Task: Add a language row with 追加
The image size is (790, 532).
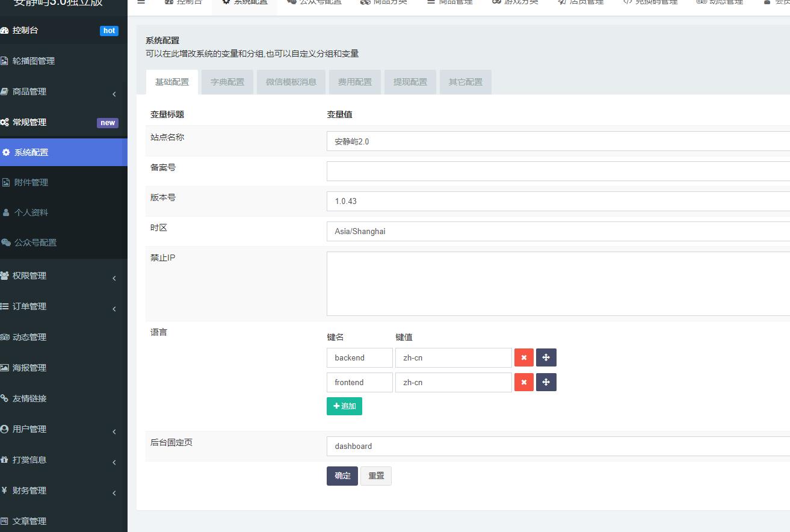Action: point(344,406)
